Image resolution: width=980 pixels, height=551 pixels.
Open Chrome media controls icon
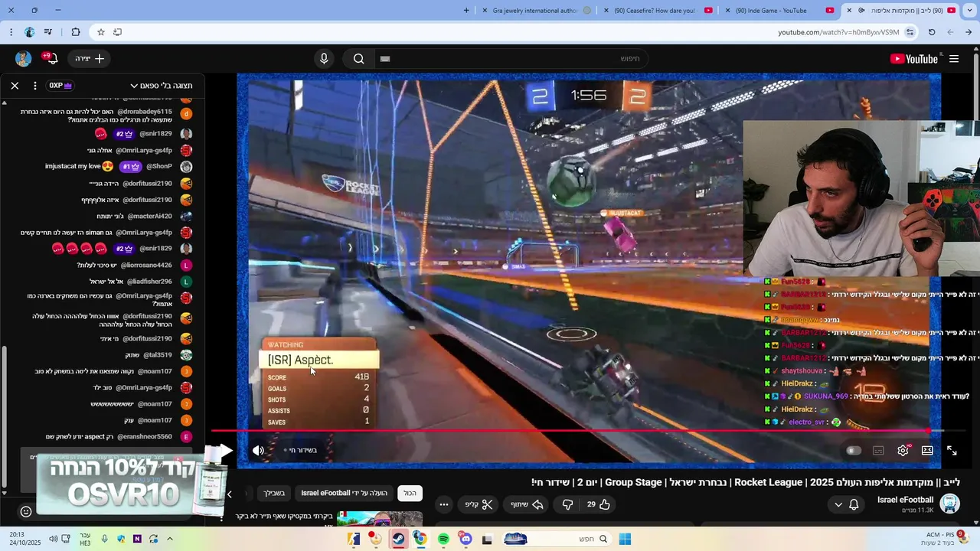pyautogui.click(x=49, y=32)
